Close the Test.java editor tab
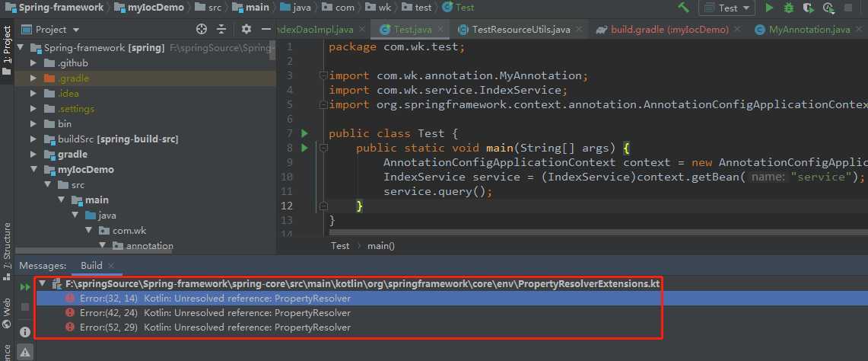 442,30
